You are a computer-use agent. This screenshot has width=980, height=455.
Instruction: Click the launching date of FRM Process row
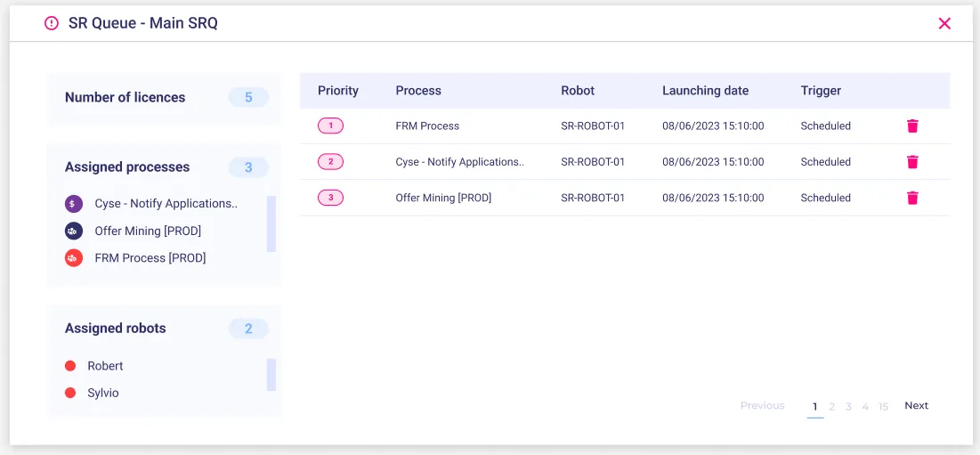713,126
